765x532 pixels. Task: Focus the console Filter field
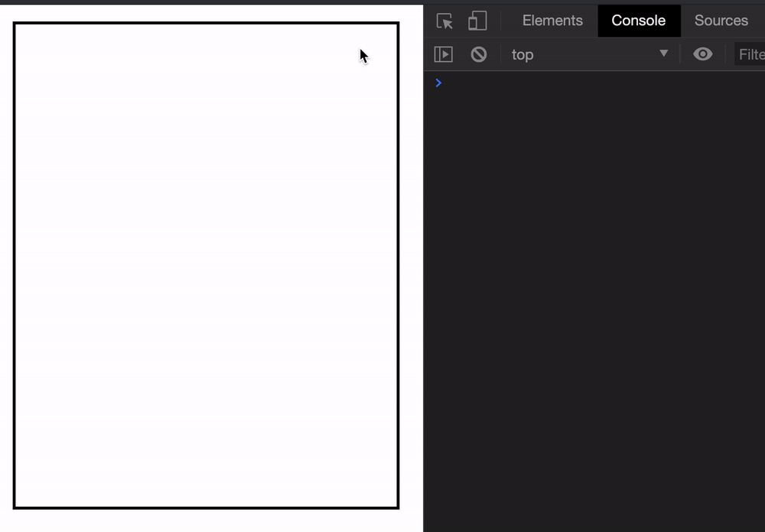pos(750,54)
